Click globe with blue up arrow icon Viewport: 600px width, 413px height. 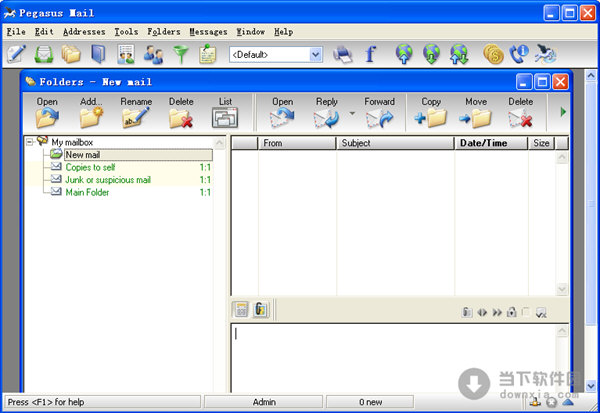(x=404, y=54)
